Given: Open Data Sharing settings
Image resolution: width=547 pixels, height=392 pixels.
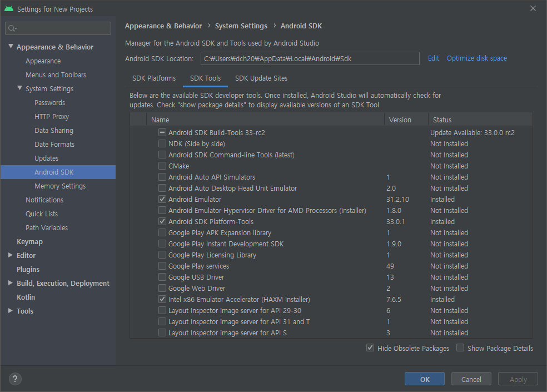Looking at the screenshot, I should click(54, 131).
